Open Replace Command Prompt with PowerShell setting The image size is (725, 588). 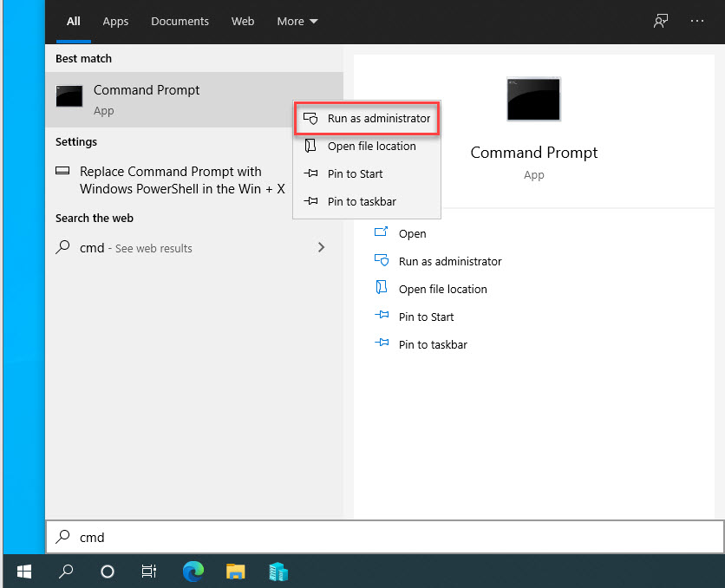170,180
